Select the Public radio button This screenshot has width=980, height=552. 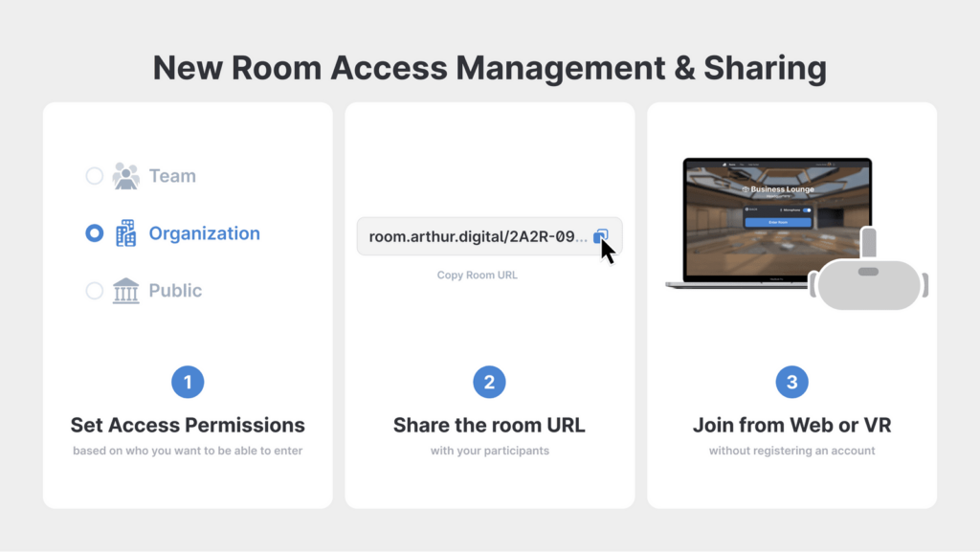[x=95, y=291]
